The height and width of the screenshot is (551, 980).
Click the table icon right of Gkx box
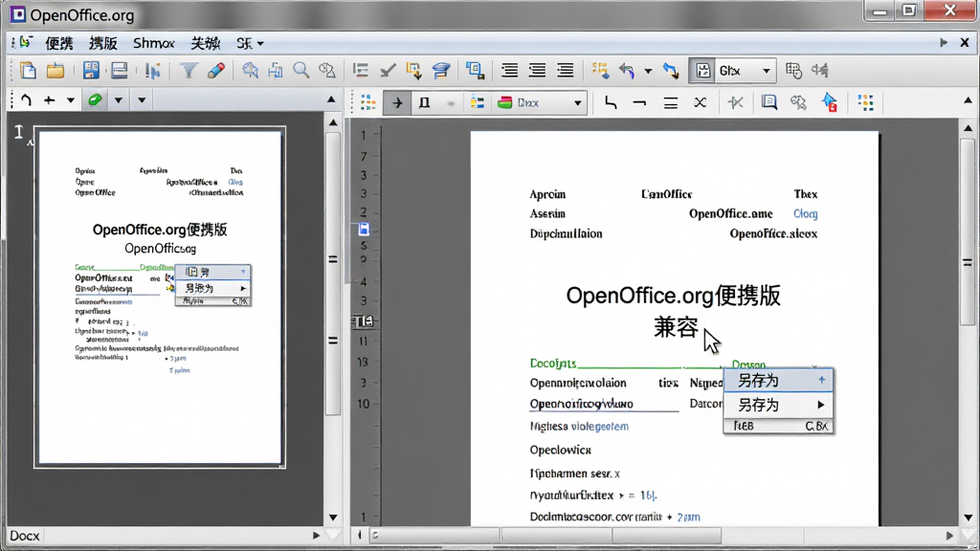point(793,71)
